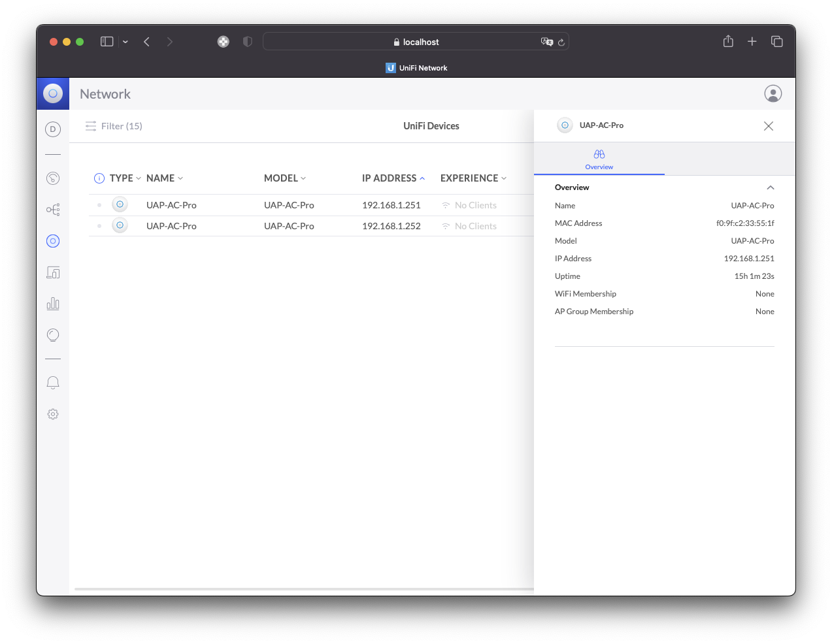Click the Name value in the Overview panel
The width and height of the screenshot is (832, 644).
click(x=752, y=206)
